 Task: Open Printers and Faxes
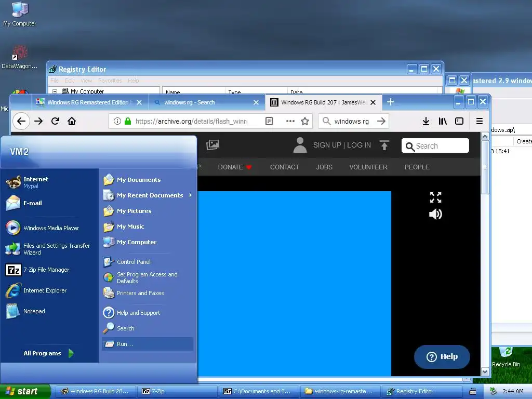(148, 293)
